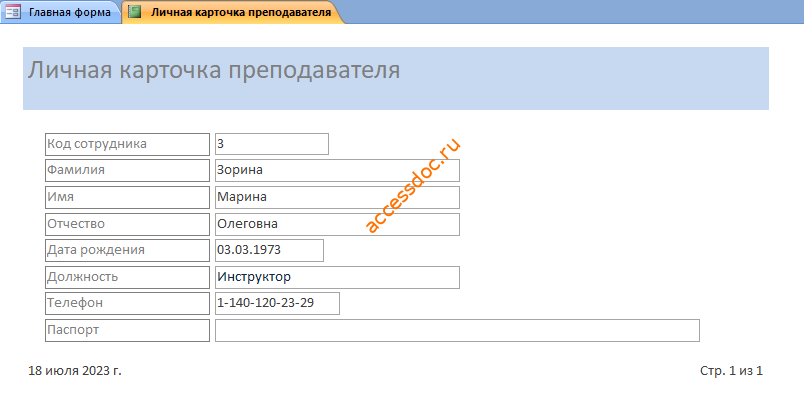This screenshot has width=804, height=410.
Task: Click the form icon on Главная форма tab
Action: (13, 12)
